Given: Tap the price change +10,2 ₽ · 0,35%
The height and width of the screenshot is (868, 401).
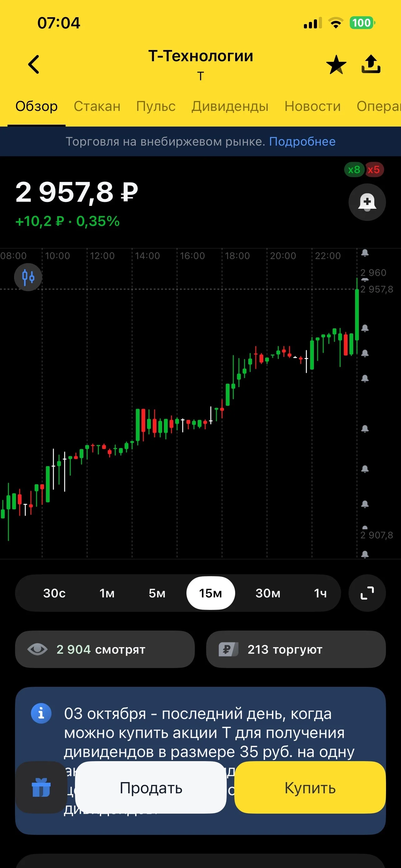Looking at the screenshot, I should (x=68, y=222).
